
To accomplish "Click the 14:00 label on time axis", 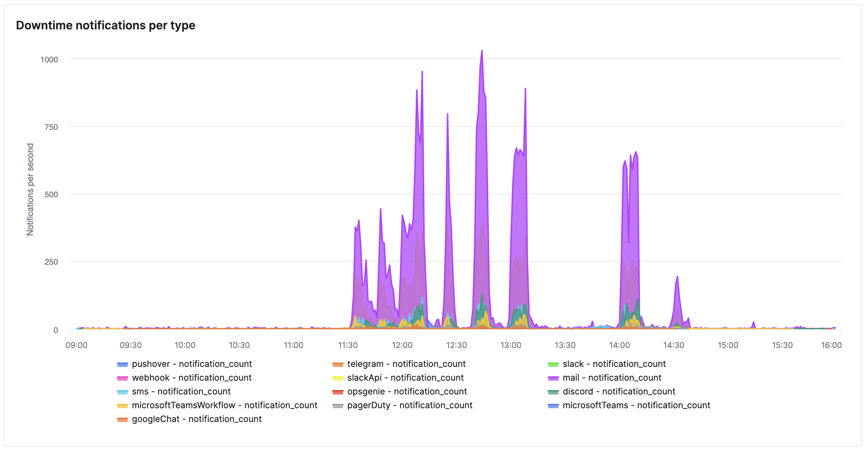I will point(619,345).
